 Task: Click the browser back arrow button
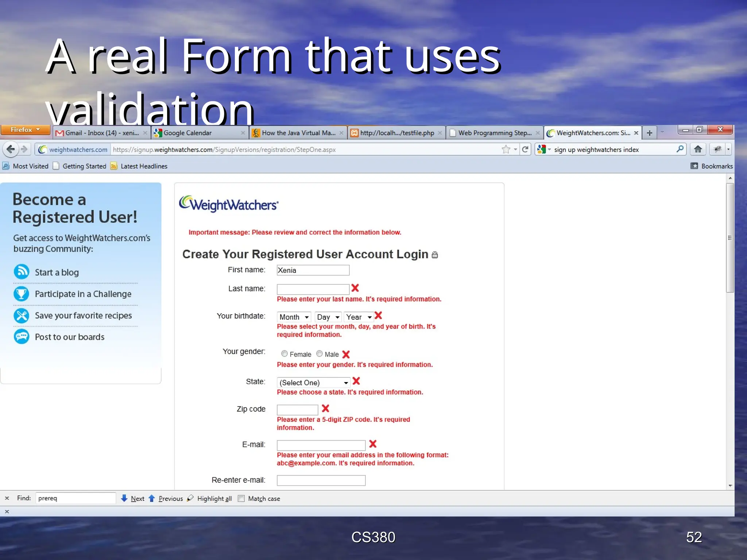point(11,149)
